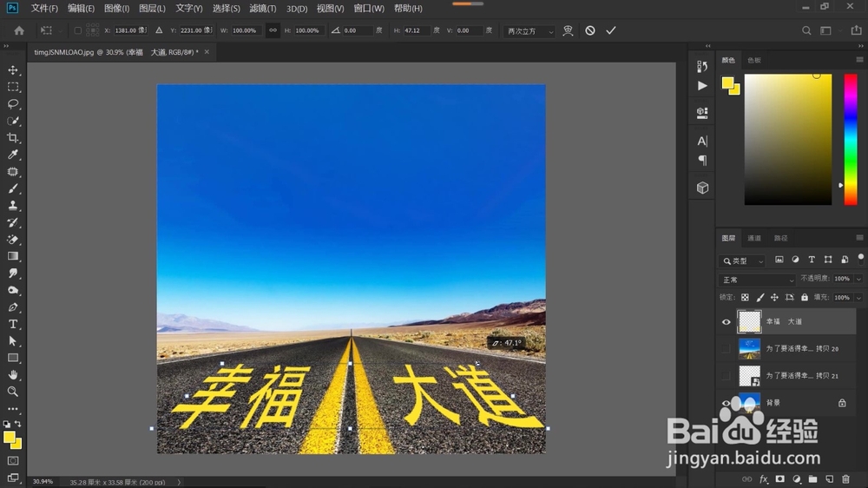Open the search icon in options bar
This screenshot has height=488, width=868.
click(x=806, y=30)
